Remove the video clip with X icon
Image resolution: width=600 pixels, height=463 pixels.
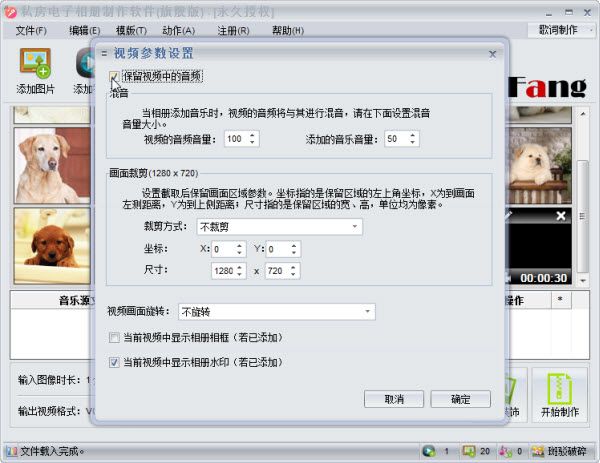pos(561,216)
